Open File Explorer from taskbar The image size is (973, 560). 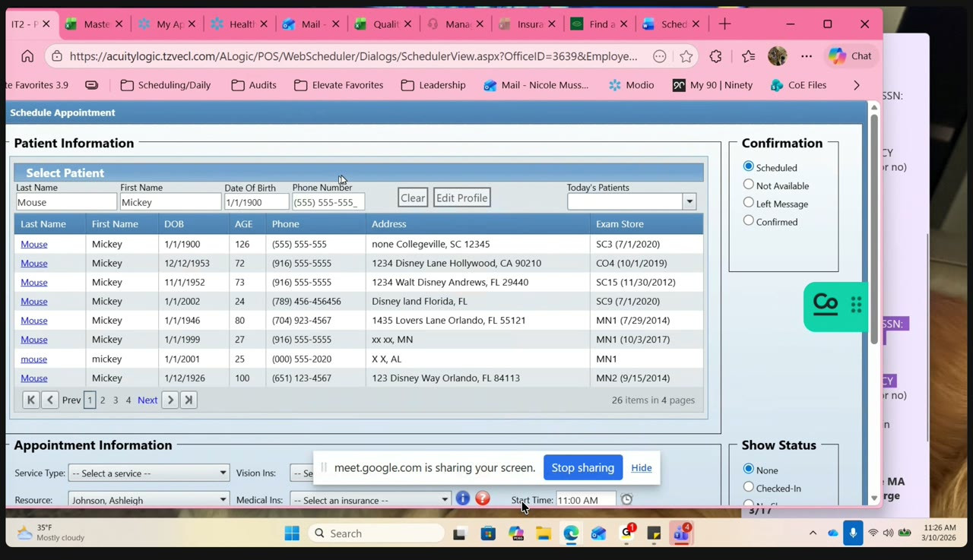pos(543,533)
